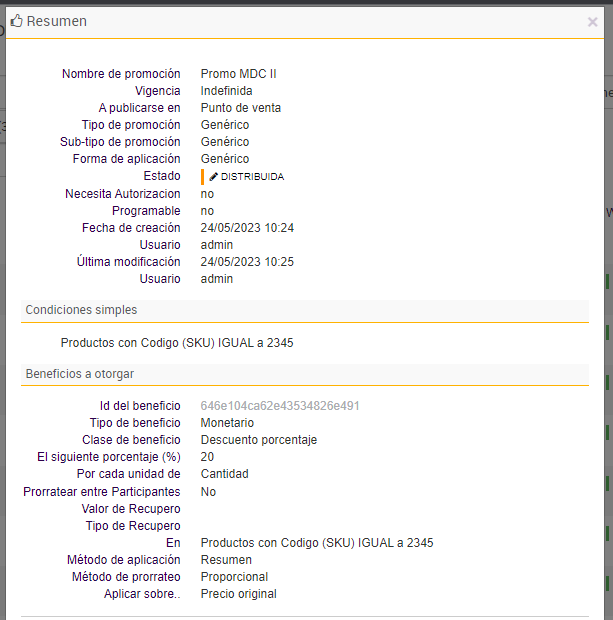The width and height of the screenshot is (613, 620).
Task: Select the promotion name Promo MDC II
Action: [x=238, y=74]
